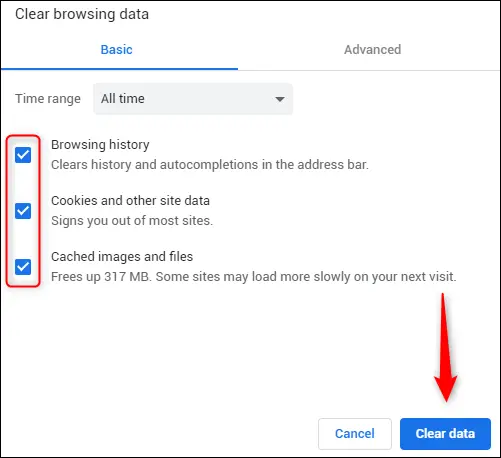Click the Clear browsing data dialog title
Viewport: 501px width, 458px height.
pyautogui.click(x=82, y=14)
